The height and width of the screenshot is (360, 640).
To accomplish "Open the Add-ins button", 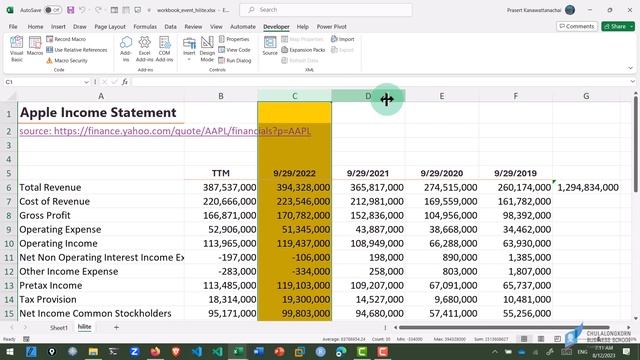I will pyautogui.click(x=126, y=49).
